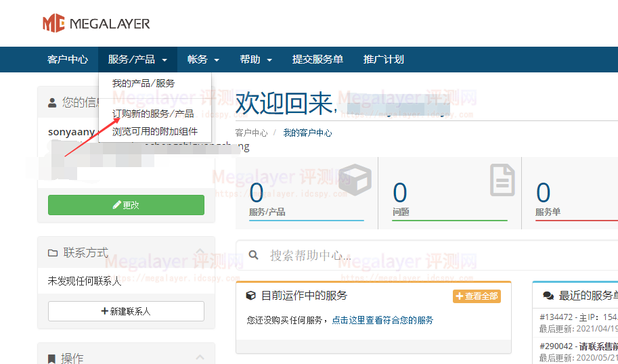Click the user icon beside 您的信息
Image resolution: width=618 pixels, height=364 pixels.
point(52,103)
